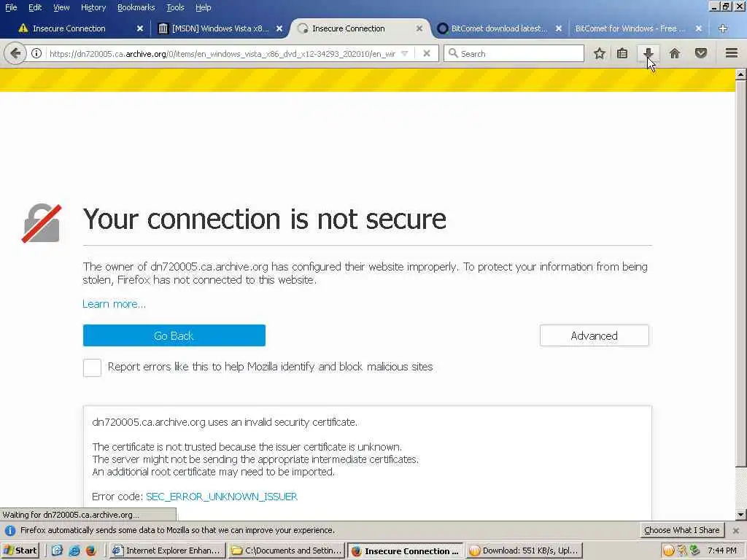Close the first Insecure Connection tab
Viewport: 747px width, 560px height.
(140, 28)
